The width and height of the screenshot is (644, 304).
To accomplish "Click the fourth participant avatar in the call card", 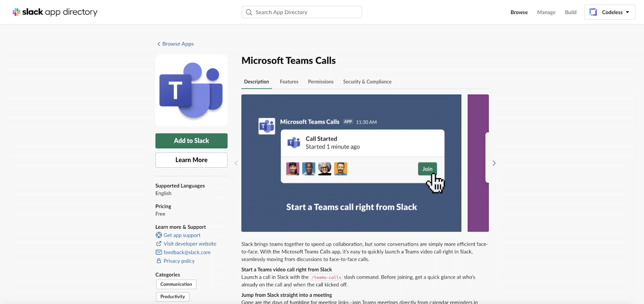I will coord(341,169).
